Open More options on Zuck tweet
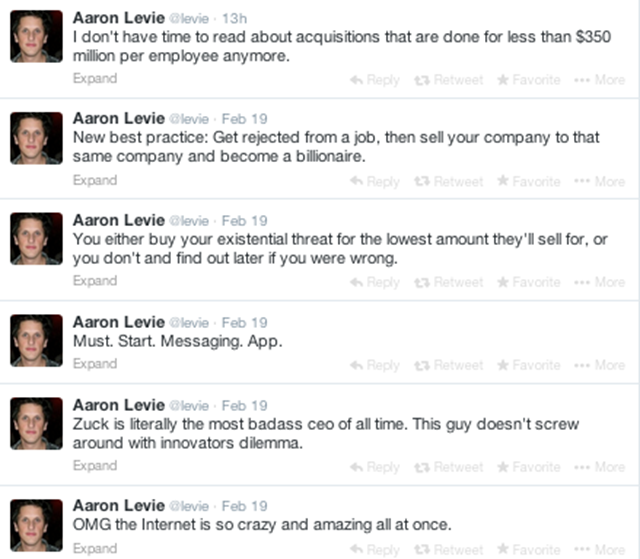 (x=600, y=466)
